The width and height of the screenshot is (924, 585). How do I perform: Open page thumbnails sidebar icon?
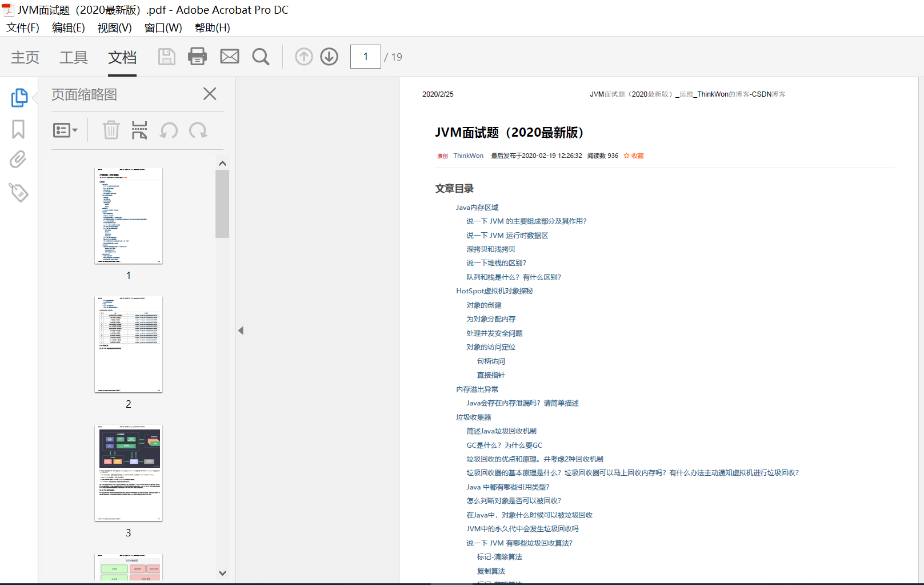pyautogui.click(x=19, y=97)
